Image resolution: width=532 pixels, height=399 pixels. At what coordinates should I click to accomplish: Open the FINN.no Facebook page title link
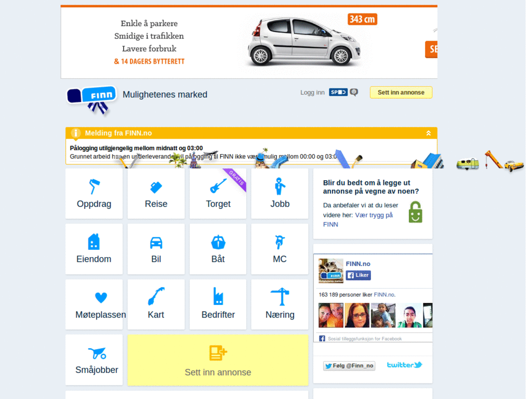(x=358, y=263)
